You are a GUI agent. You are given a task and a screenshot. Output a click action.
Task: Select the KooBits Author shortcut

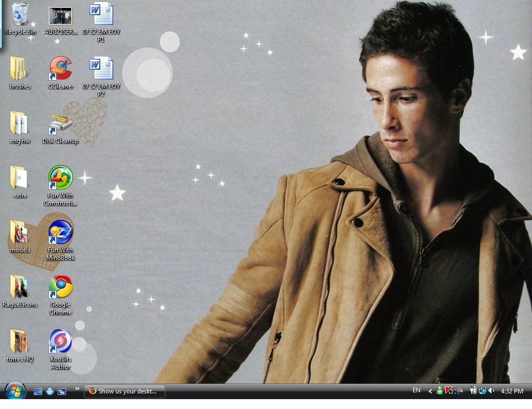point(61,342)
